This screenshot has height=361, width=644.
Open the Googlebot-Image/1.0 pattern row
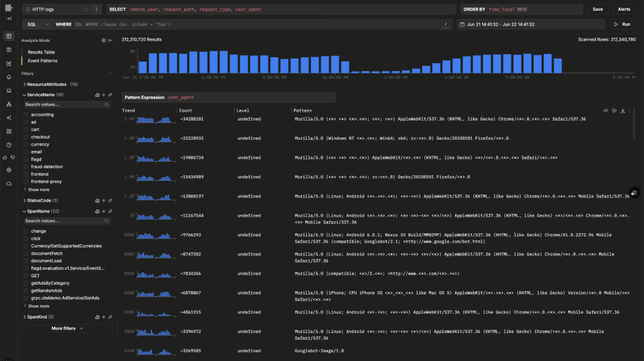(376, 351)
